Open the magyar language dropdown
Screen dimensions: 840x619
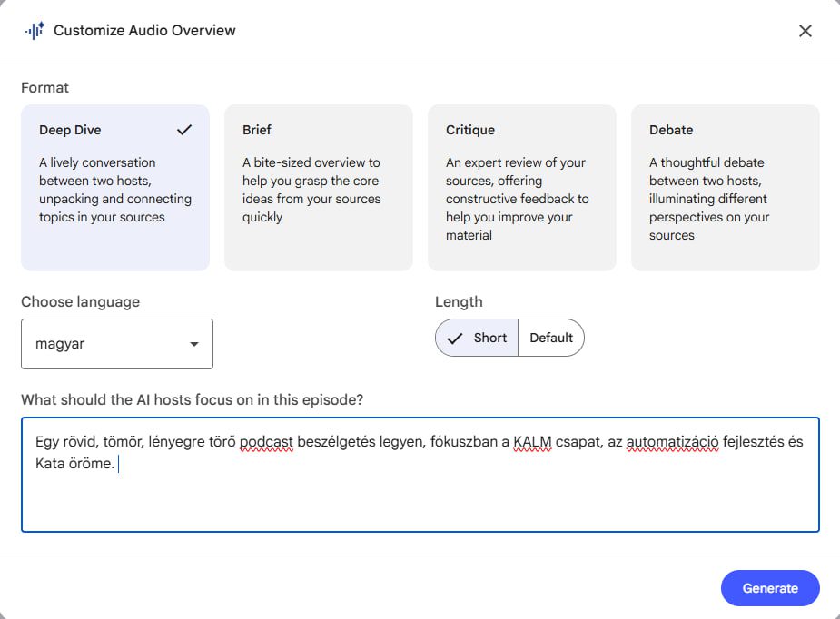[x=116, y=344]
